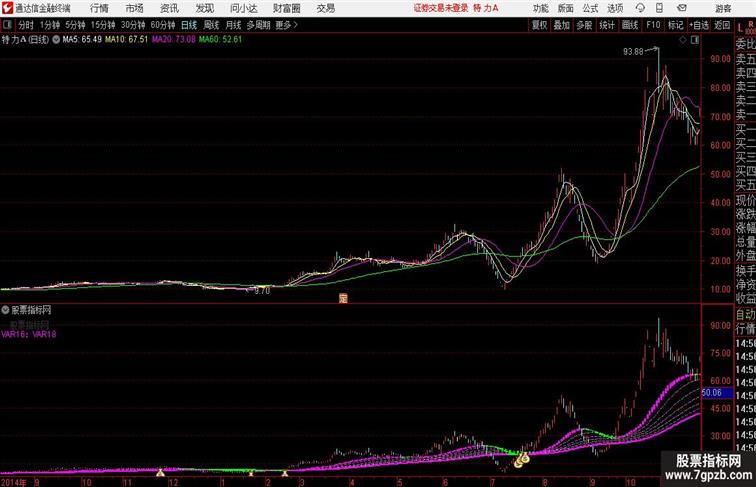The height and width of the screenshot is (487, 756).
Task: Switch to the 60分钟 period tab
Action: [x=163, y=25]
